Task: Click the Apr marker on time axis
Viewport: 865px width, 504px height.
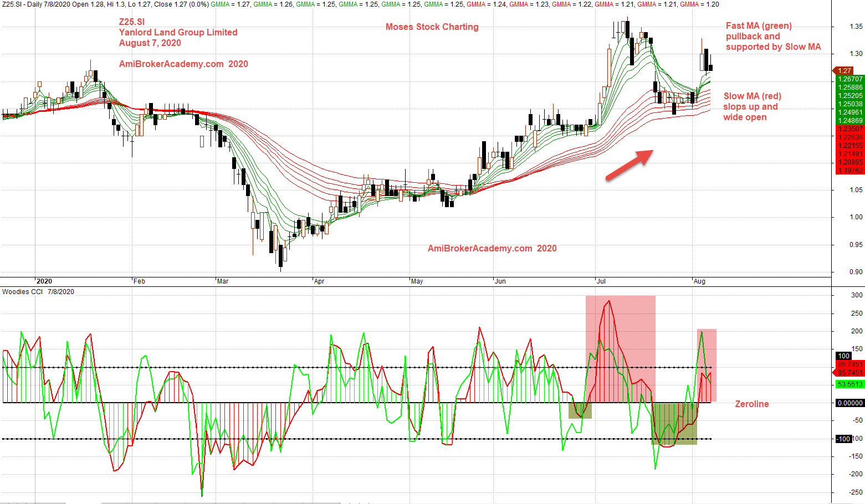Action: pyautogui.click(x=319, y=281)
